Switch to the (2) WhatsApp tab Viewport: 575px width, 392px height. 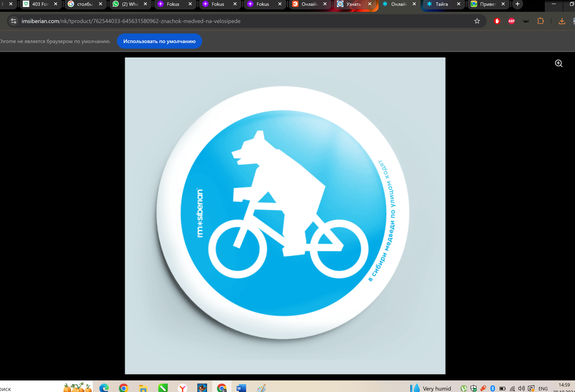(130, 4)
